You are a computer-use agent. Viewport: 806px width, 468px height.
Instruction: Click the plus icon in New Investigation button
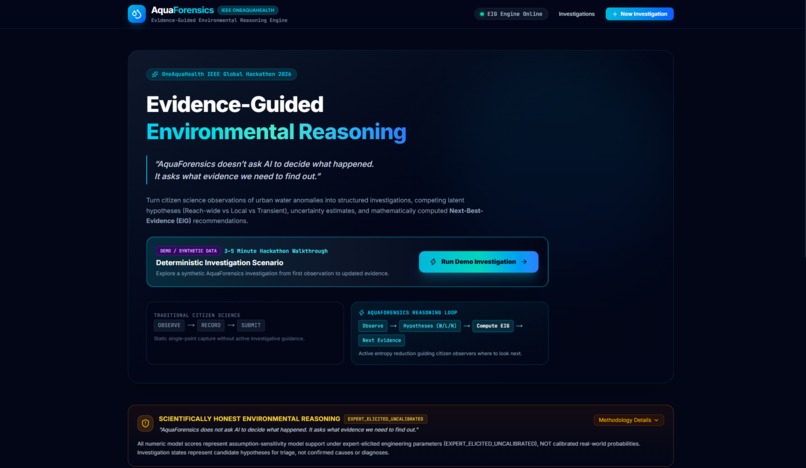click(614, 14)
